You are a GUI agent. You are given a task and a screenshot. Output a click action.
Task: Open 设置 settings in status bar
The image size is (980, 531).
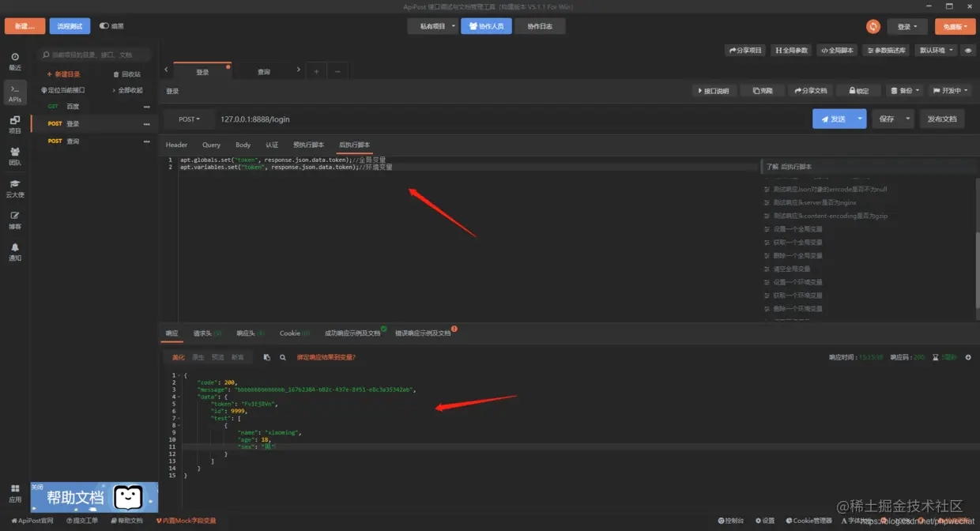[764, 521]
